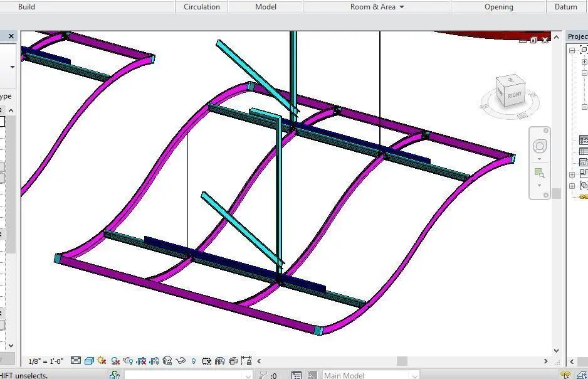This screenshot has height=379, width=588.
Task: Open the 1/8" = 1'-0" view scale selector
Action: point(46,361)
